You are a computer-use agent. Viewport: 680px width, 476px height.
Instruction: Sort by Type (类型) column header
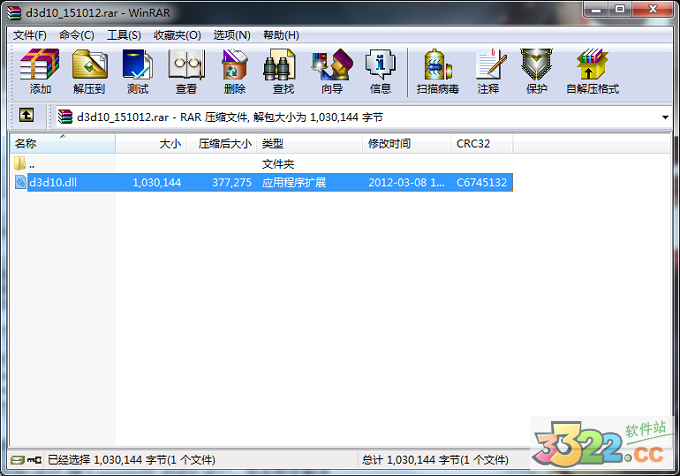click(x=310, y=143)
